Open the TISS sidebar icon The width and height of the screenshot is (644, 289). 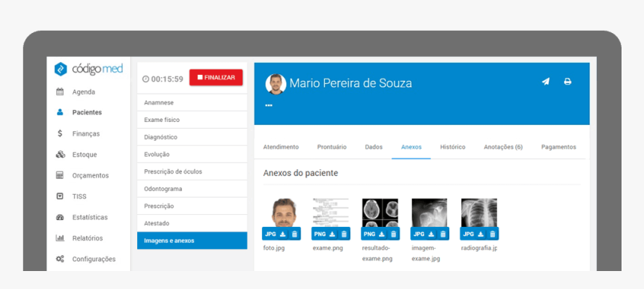(60, 196)
